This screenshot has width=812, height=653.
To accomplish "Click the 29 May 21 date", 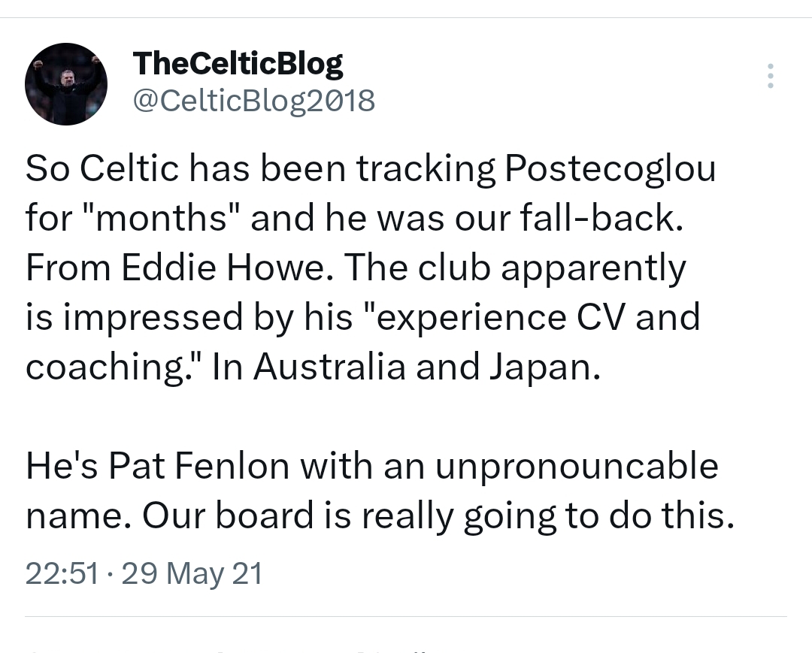I will [192, 574].
